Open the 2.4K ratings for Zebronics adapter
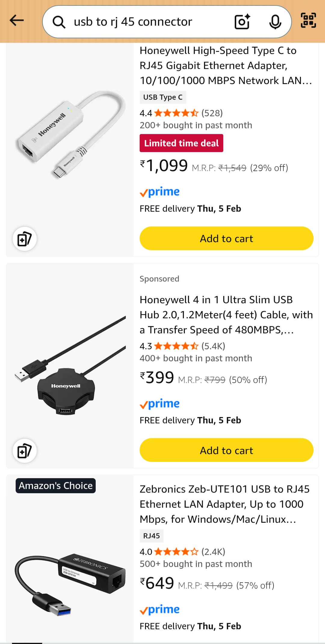 click(x=213, y=552)
